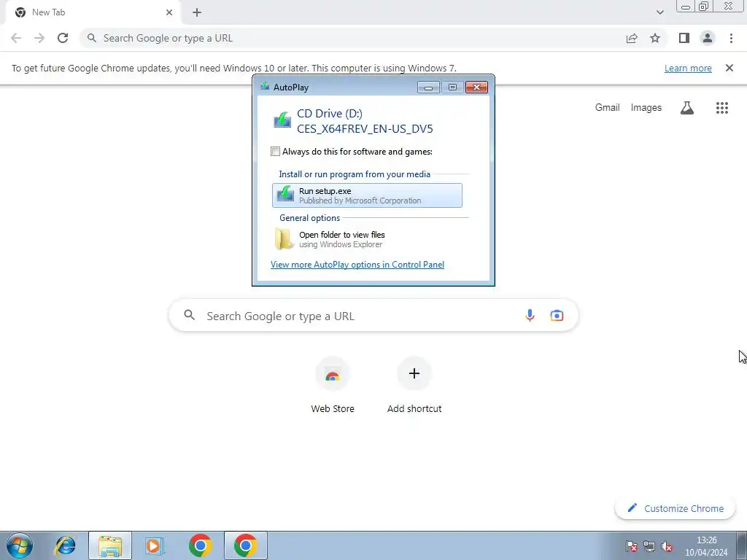Run setup.exe from AutoPlay
The width and height of the screenshot is (747, 560).
368,195
